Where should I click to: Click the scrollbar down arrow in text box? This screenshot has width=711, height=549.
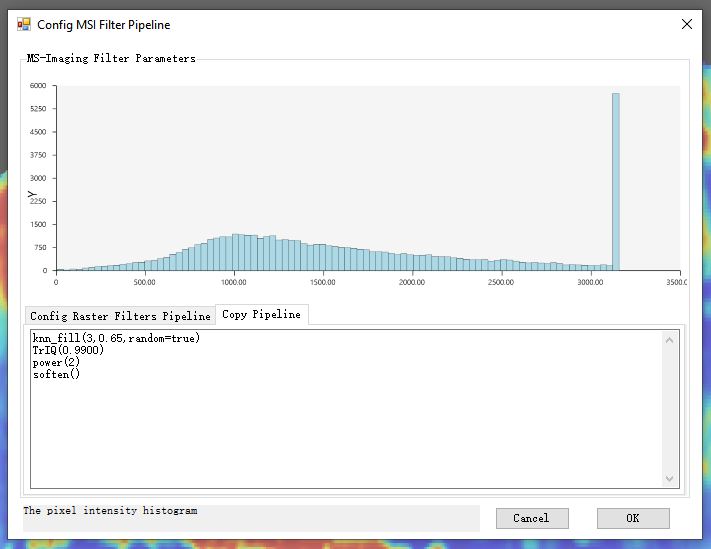(670, 480)
